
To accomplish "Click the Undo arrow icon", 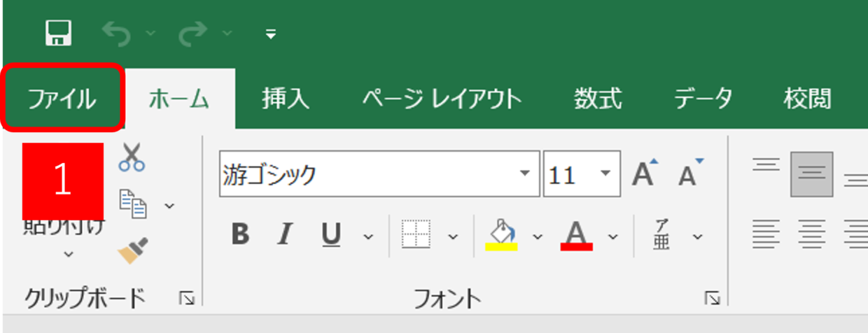I will pos(116,33).
